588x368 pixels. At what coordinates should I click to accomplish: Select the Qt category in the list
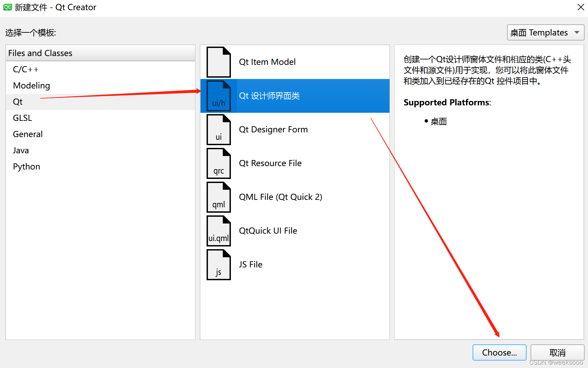click(101, 102)
